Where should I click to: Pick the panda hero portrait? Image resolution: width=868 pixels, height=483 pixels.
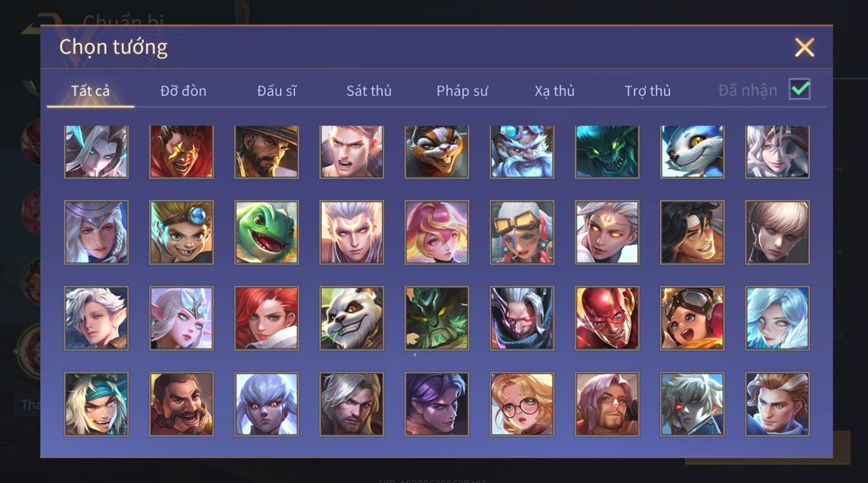tap(352, 318)
